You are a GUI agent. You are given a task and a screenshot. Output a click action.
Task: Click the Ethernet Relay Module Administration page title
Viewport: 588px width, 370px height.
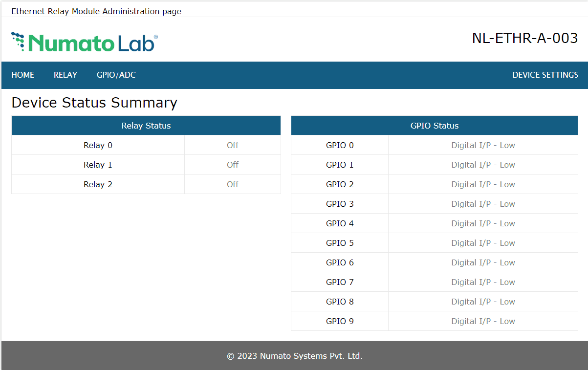coord(96,11)
